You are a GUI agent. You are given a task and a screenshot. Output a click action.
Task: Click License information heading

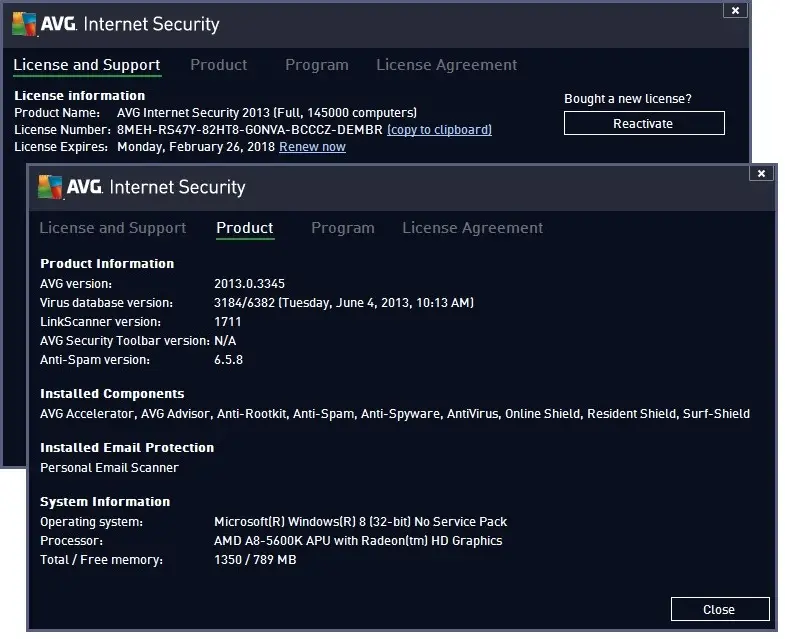tap(80, 95)
